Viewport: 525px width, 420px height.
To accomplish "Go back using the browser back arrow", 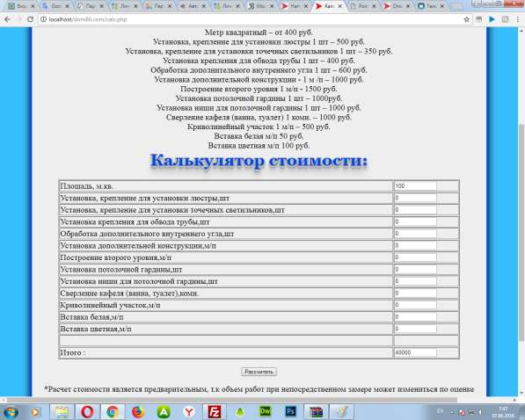I will (x=7, y=19).
